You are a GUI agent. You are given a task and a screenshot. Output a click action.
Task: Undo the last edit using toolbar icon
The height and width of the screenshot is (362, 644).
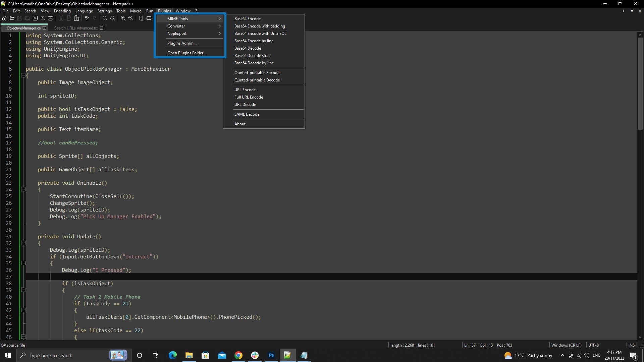tap(86, 18)
